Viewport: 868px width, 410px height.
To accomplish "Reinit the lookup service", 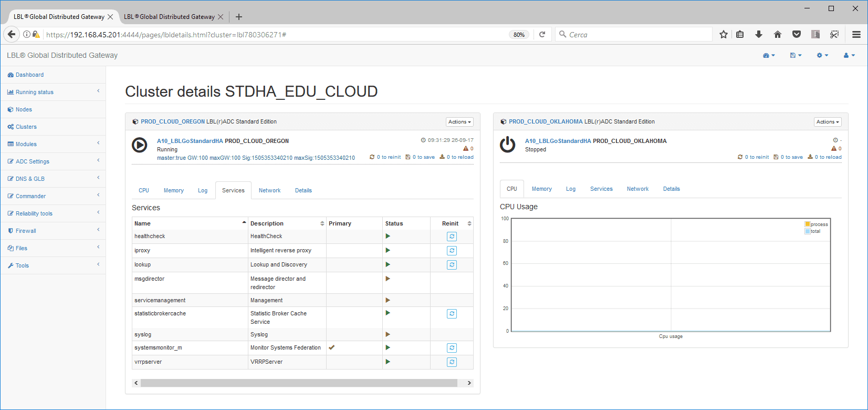I will tap(452, 265).
